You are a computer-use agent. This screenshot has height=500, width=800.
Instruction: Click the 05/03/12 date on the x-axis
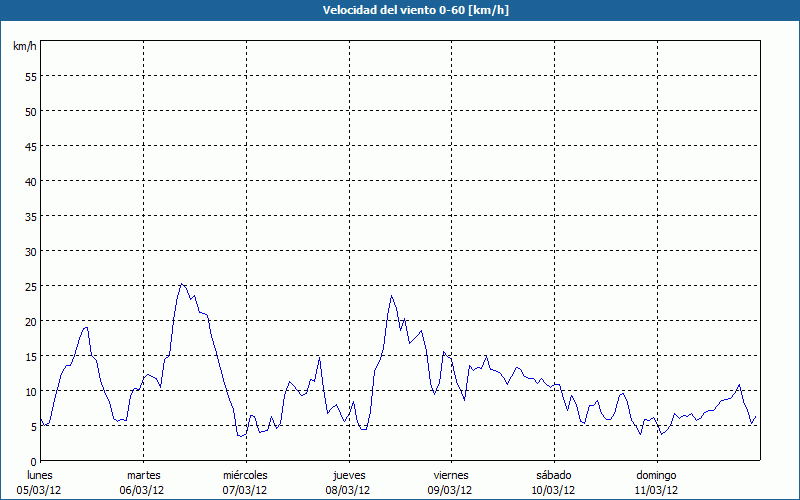tap(40, 490)
